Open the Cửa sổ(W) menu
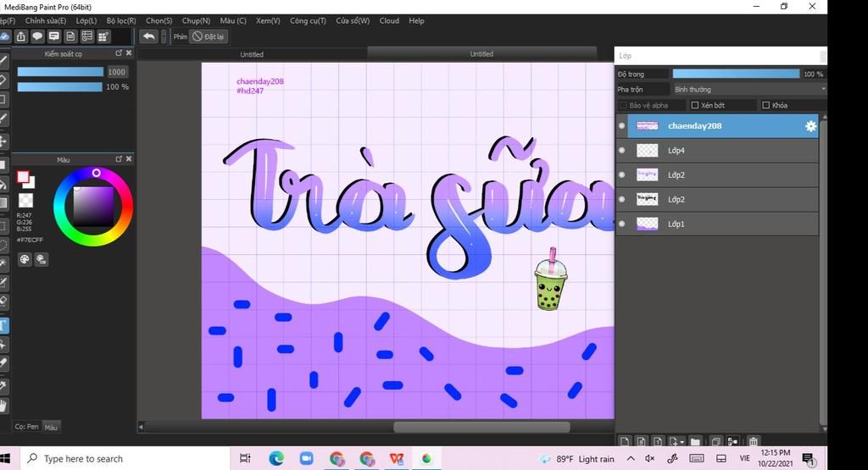Image resolution: width=868 pixels, height=470 pixels. tap(353, 20)
